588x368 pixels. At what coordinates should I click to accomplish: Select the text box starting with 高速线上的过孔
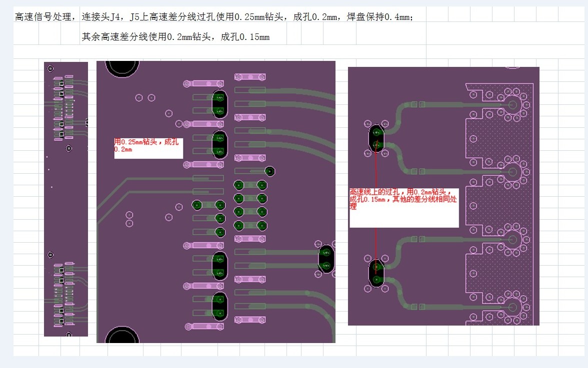click(x=404, y=208)
